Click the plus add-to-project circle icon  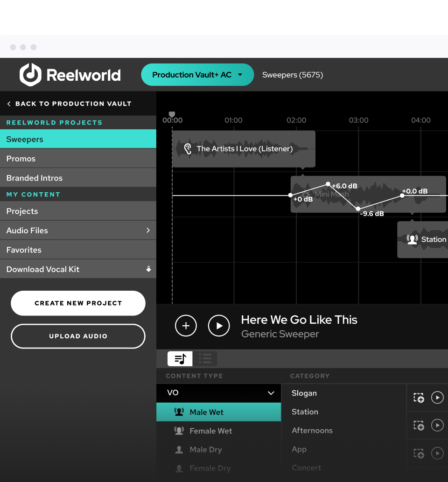pos(186,326)
